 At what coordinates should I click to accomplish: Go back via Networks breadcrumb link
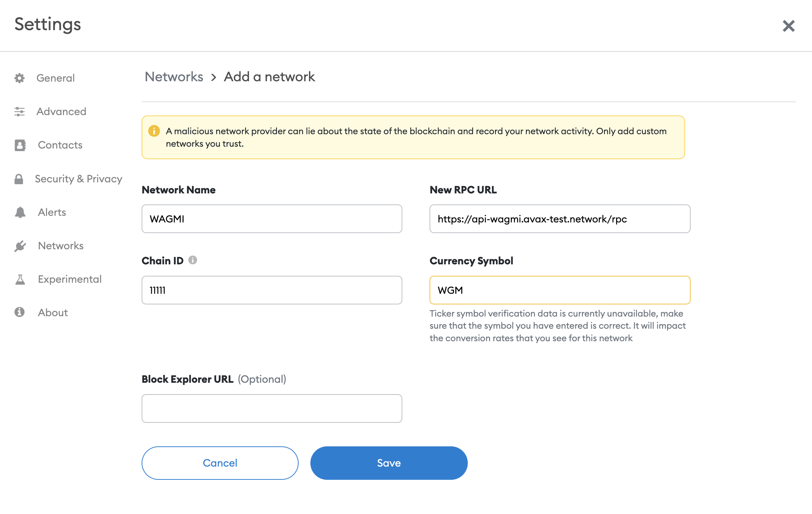point(174,77)
